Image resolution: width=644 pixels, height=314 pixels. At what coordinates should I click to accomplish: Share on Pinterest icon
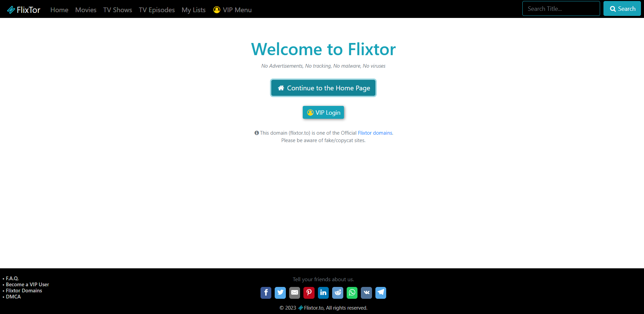click(309, 293)
